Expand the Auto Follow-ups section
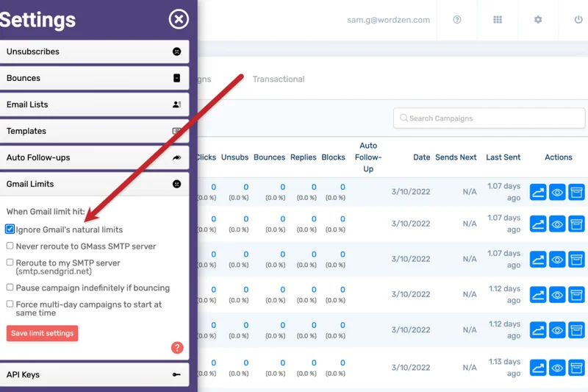 pos(94,157)
